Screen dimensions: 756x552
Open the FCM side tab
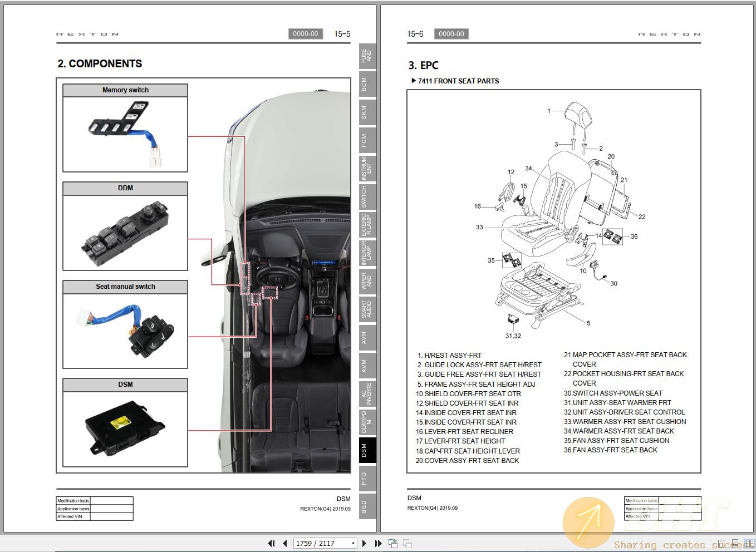(367, 141)
